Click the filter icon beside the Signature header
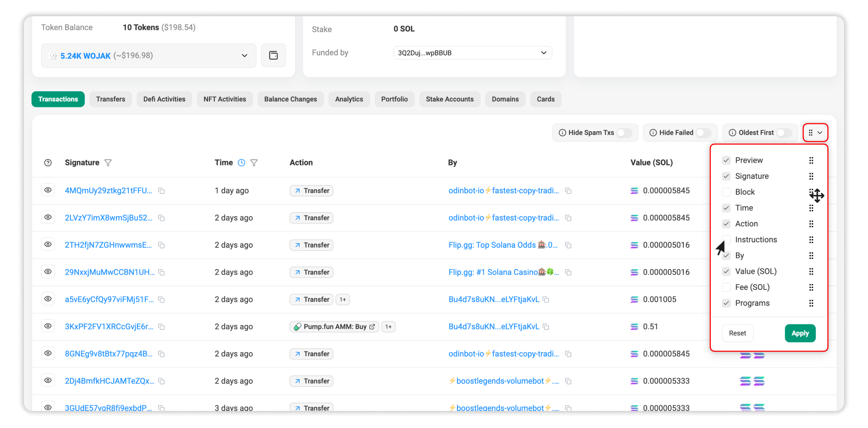868x428 pixels. point(108,162)
